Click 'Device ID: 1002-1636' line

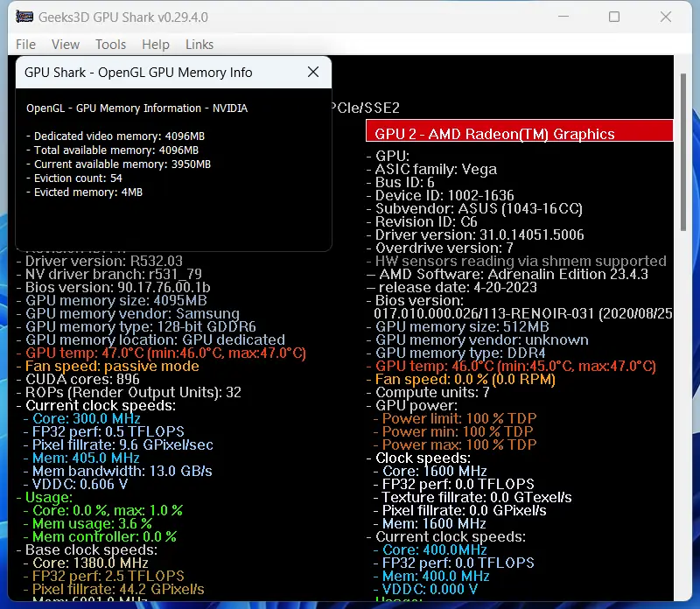tap(440, 195)
